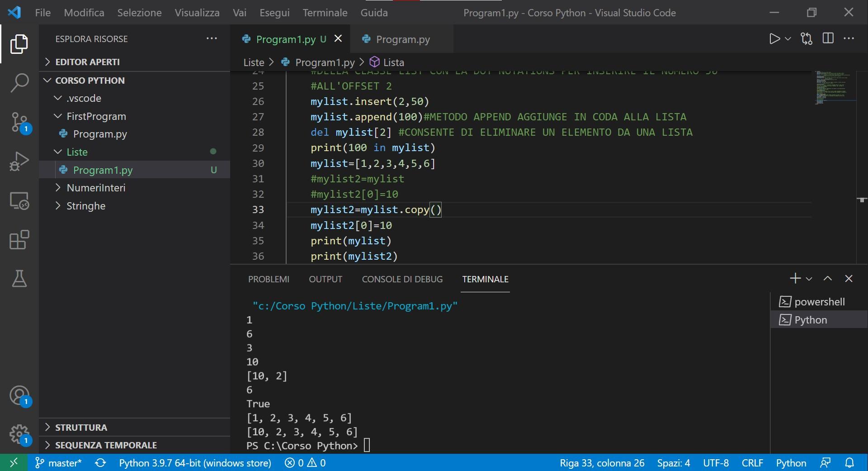The image size is (868, 471).
Task: Switch to the OUTPUT panel tab
Action: [325, 279]
